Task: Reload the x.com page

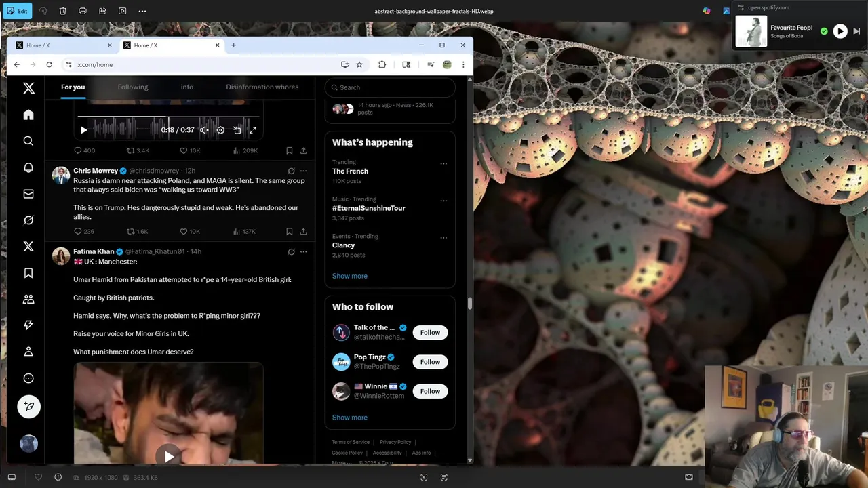Action: click(49, 64)
